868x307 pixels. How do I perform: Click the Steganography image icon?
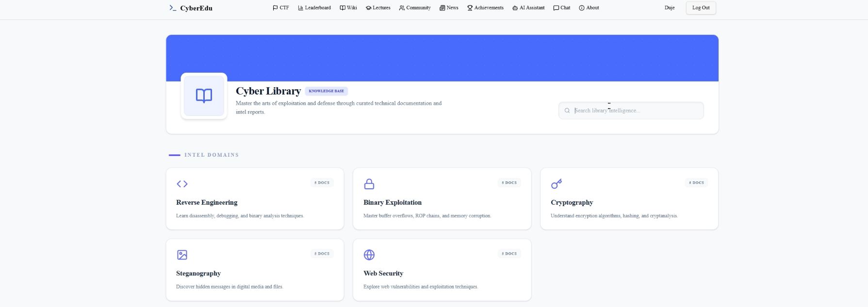click(x=182, y=255)
